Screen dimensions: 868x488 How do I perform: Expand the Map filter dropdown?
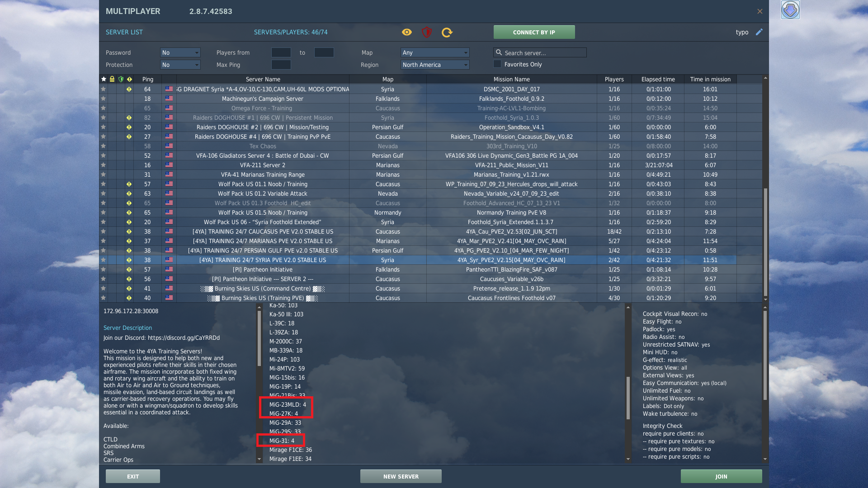[x=435, y=52]
